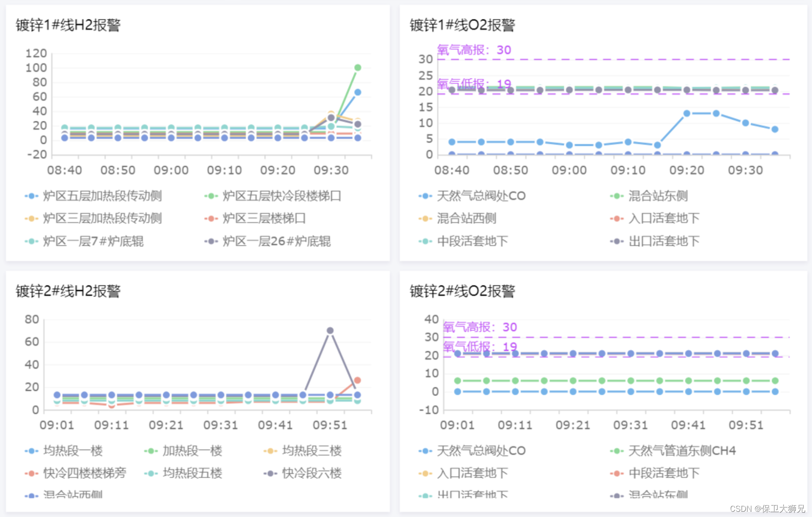812x517 pixels.
Task: Hide 出口活套地下 in 镀锌1#线O2报警 legend
Action: tap(655, 241)
